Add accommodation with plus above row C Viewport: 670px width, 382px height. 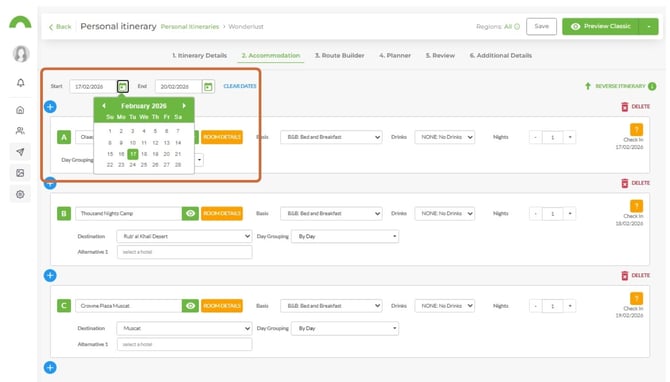click(x=50, y=276)
